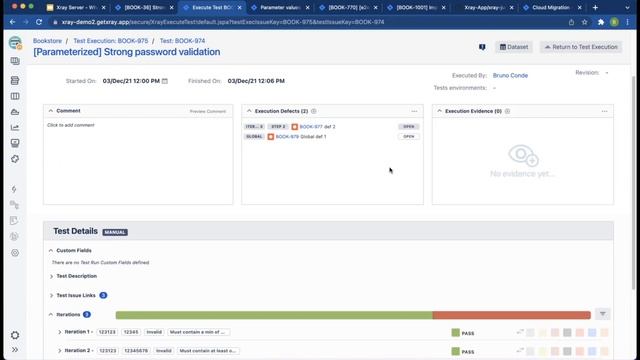The image size is (640, 360).
Task: Go back in browser history
Action: click(13, 22)
